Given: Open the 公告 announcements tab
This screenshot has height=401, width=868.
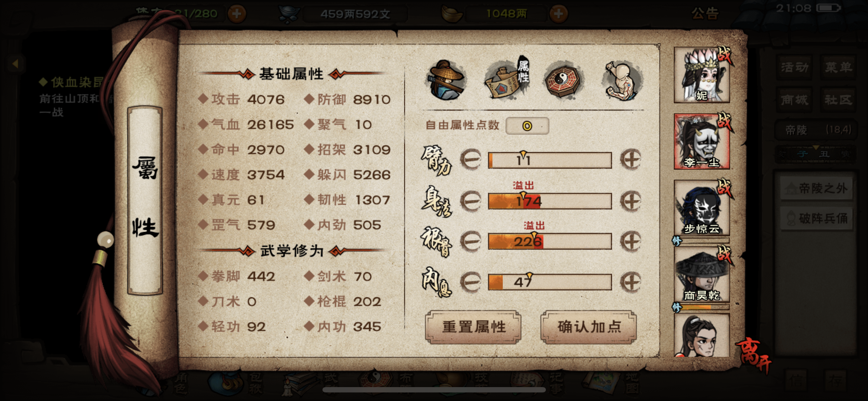Looking at the screenshot, I should [x=705, y=14].
